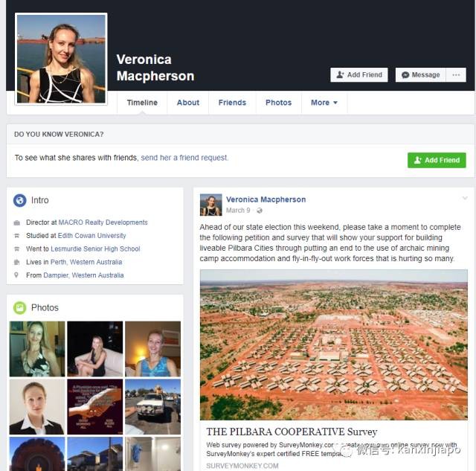Click the post's public audience globe icon
Viewport: 476px width, 471px height.
pyautogui.click(x=260, y=211)
